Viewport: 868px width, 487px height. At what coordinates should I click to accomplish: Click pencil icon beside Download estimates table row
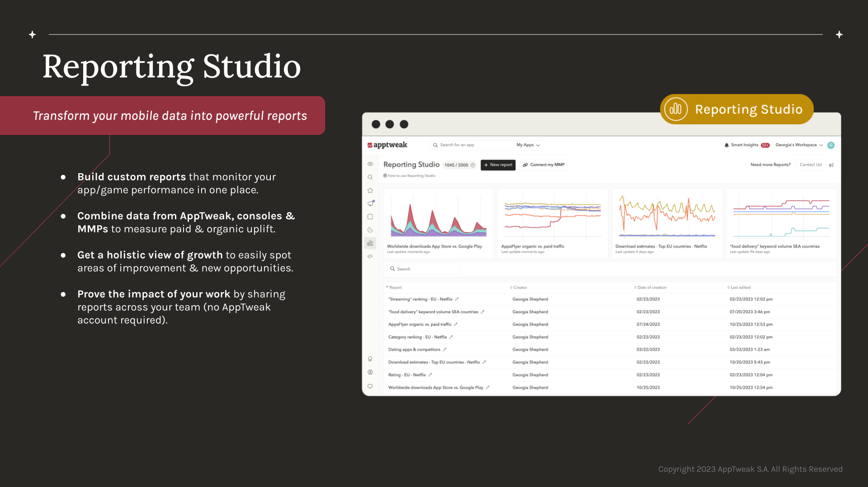point(484,363)
